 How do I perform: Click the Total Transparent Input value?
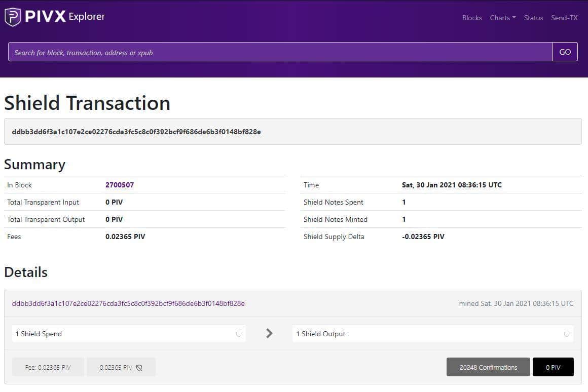(x=114, y=202)
